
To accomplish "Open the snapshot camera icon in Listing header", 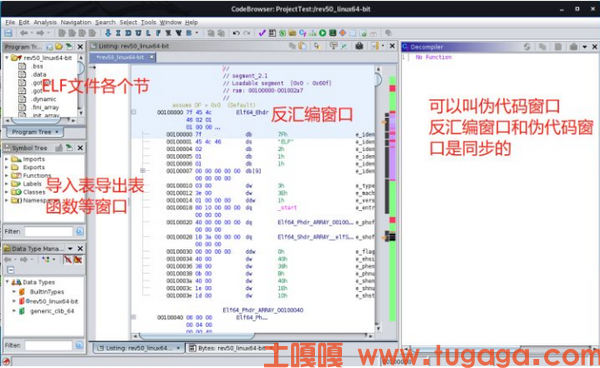I will 359,46.
